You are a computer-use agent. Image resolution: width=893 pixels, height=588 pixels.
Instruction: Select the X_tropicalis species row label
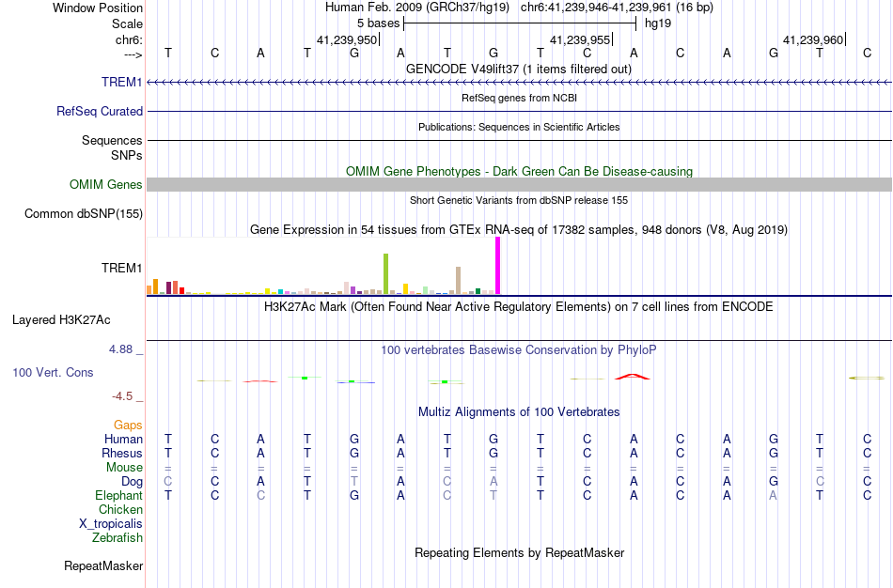(x=111, y=524)
